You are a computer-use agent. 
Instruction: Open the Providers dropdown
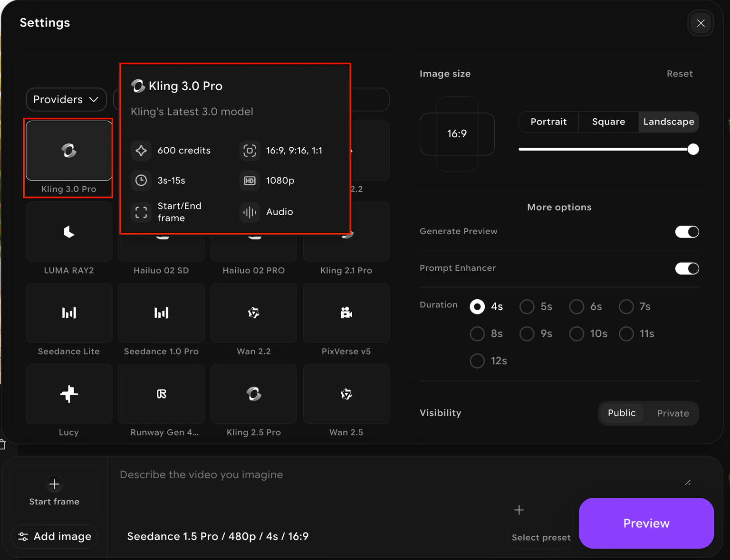(x=66, y=99)
